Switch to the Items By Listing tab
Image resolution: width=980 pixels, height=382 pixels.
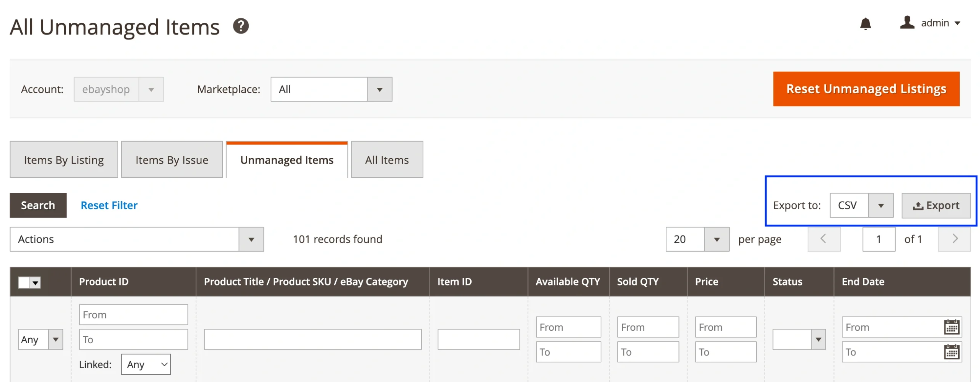pos(64,159)
